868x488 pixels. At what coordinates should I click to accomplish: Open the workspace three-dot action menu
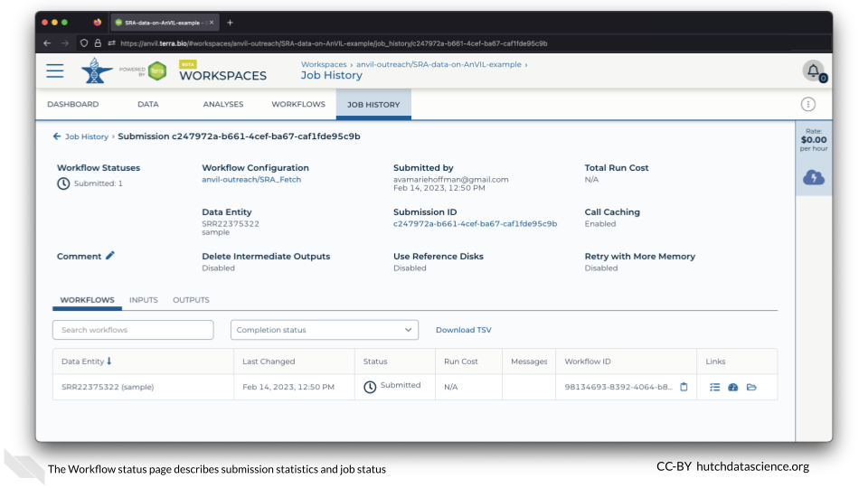click(807, 104)
